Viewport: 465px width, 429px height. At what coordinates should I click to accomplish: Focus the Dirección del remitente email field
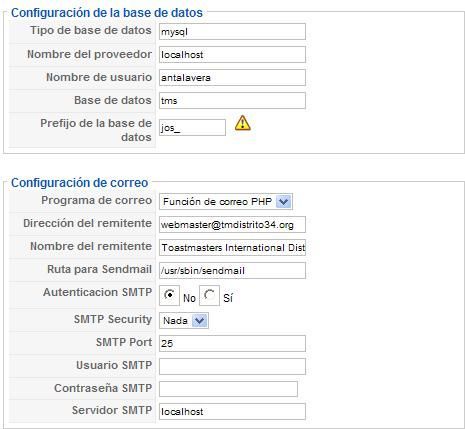pyautogui.click(x=232, y=225)
